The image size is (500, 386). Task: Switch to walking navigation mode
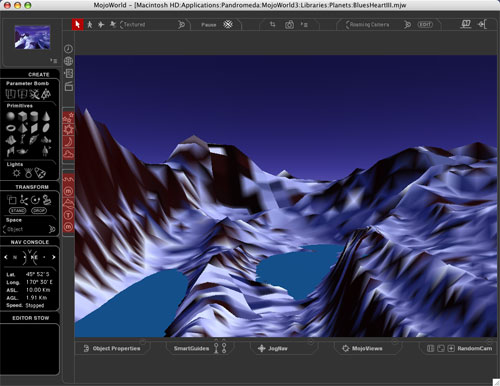click(x=90, y=24)
